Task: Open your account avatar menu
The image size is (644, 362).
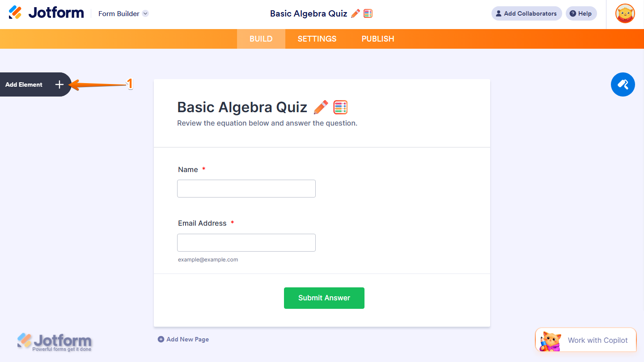Action: click(624, 13)
